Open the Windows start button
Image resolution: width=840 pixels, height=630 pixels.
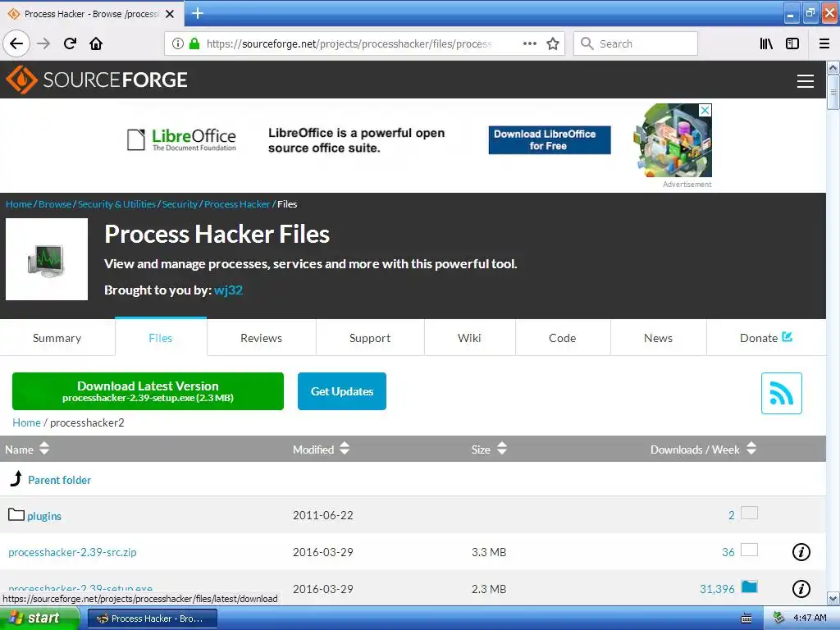tap(39, 618)
